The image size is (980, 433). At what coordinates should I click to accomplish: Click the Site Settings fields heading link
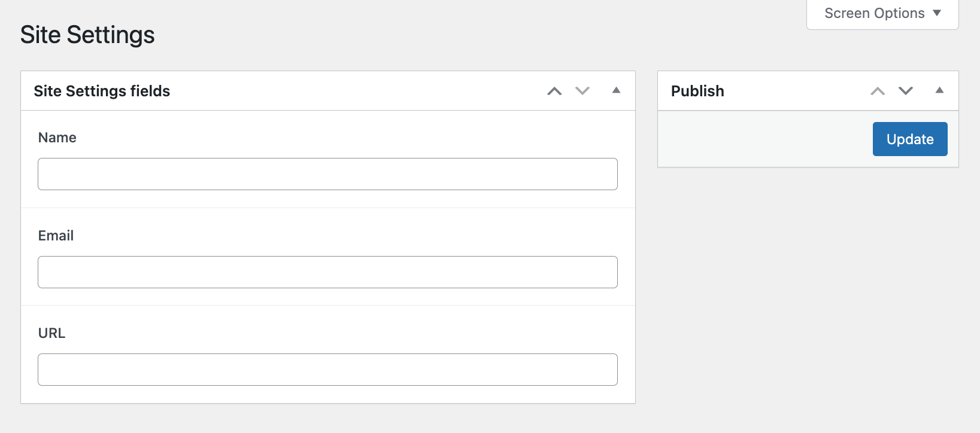[102, 91]
